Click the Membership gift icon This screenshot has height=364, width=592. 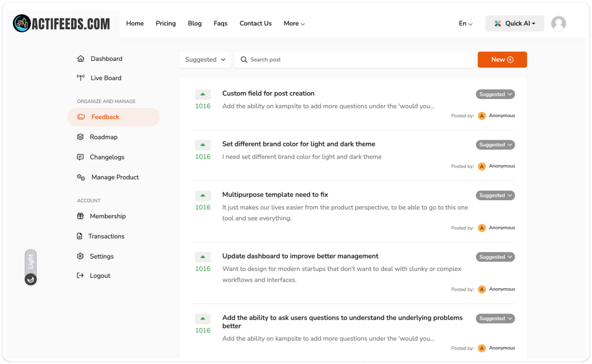[x=80, y=217]
